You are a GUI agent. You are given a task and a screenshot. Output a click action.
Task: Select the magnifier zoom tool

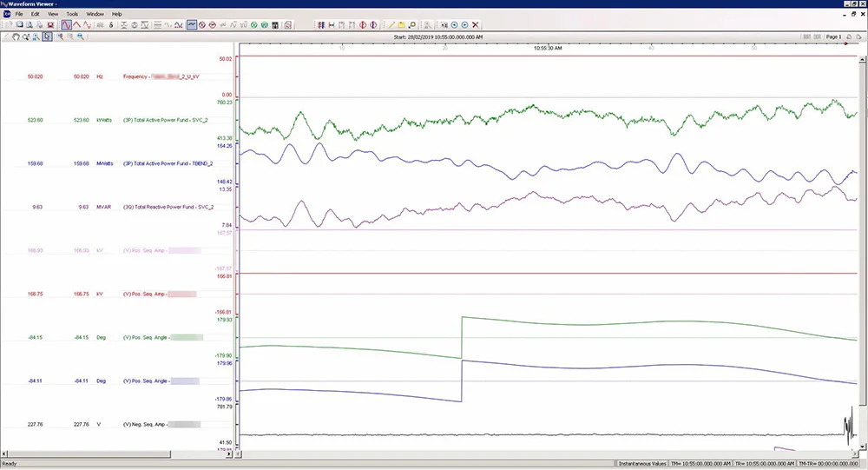25,36
